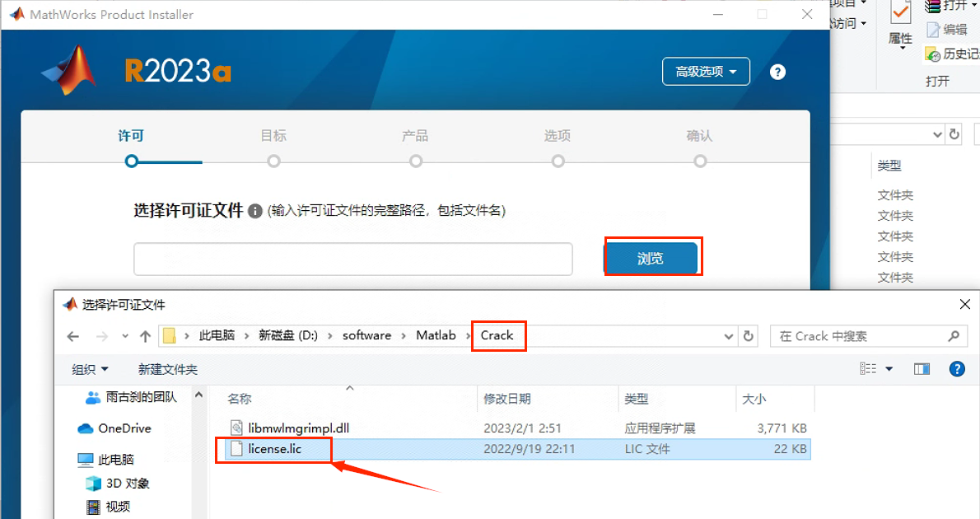This screenshot has width=980, height=519.
Task: Click 属性 button in Explorer ribbon
Action: point(901,25)
